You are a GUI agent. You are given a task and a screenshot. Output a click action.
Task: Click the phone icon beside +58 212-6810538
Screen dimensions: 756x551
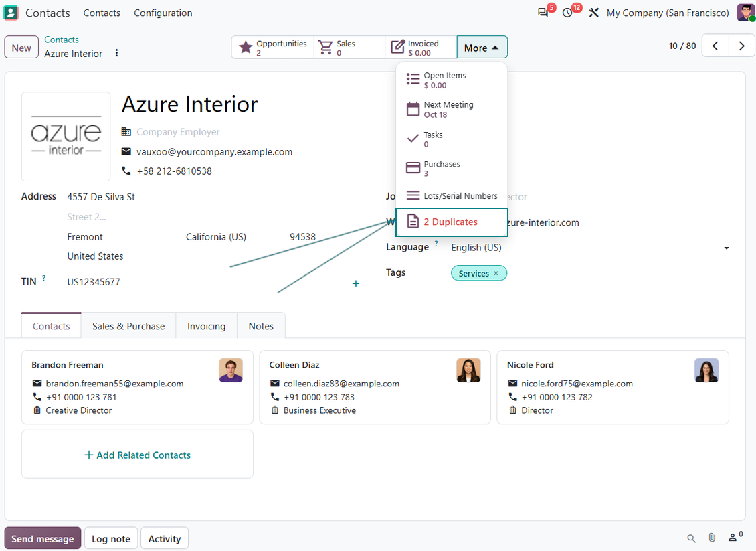click(x=126, y=171)
